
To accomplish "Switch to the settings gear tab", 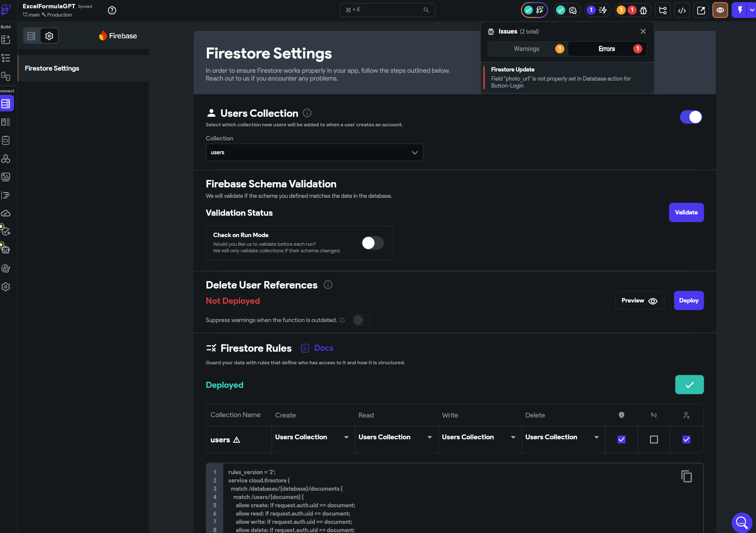I will click(49, 36).
